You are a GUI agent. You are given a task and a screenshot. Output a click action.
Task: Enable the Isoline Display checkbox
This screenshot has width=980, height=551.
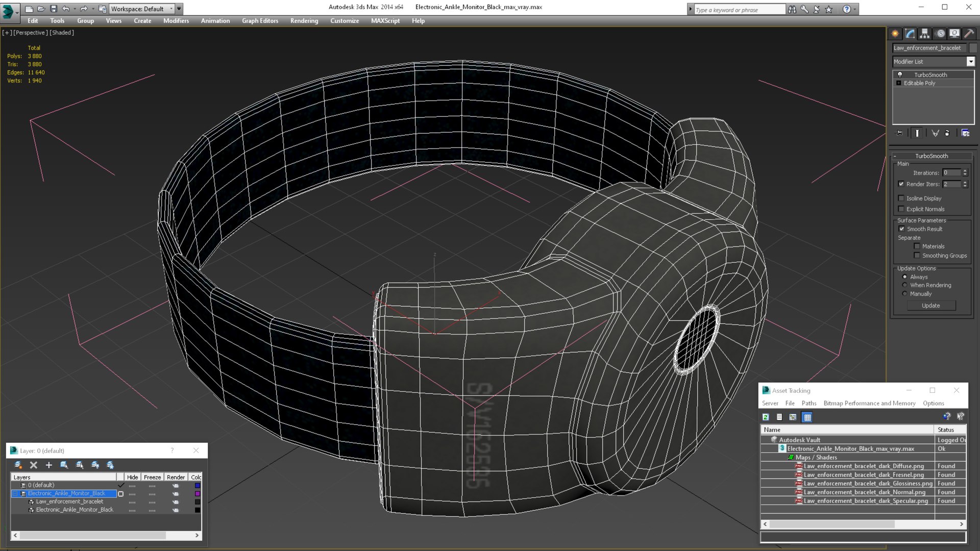tap(901, 198)
